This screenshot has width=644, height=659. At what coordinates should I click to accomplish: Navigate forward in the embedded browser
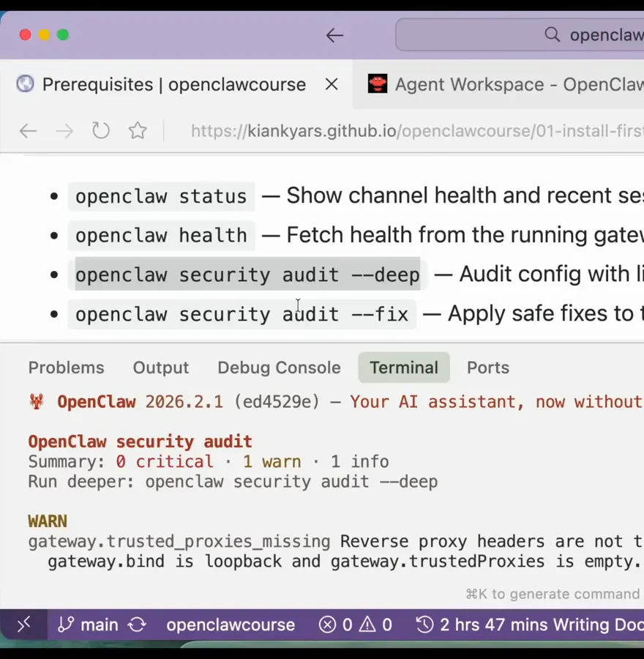[64, 131]
